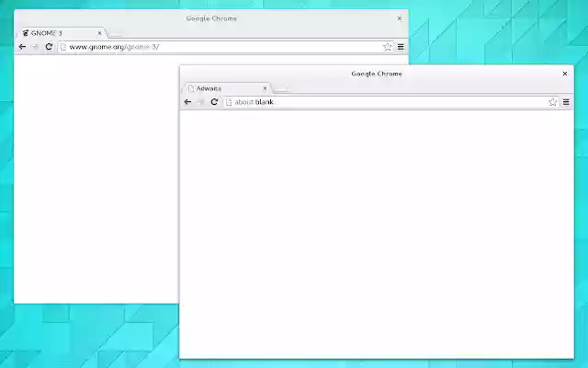This screenshot has height=368, width=588.
Task: Click forward arrow in GNOME 3 window
Action: (x=35, y=47)
